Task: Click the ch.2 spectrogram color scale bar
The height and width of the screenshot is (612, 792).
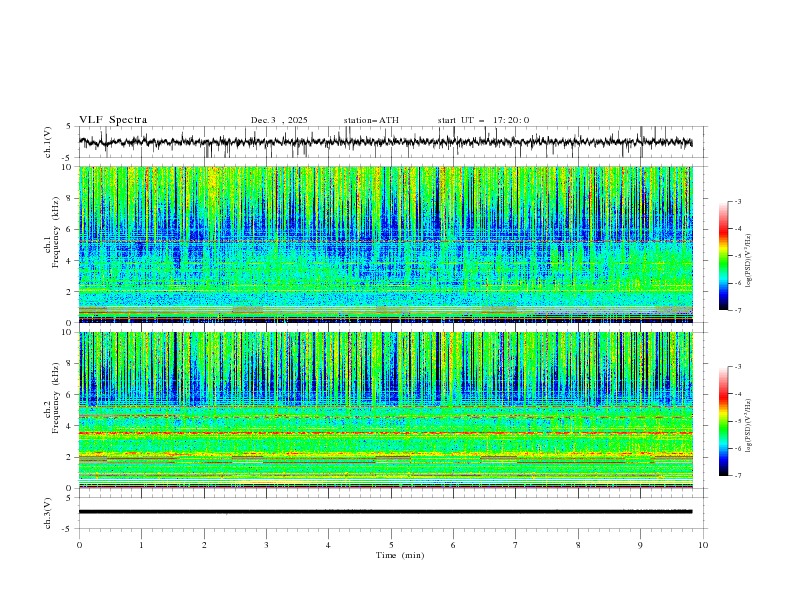Action: point(723,421)
